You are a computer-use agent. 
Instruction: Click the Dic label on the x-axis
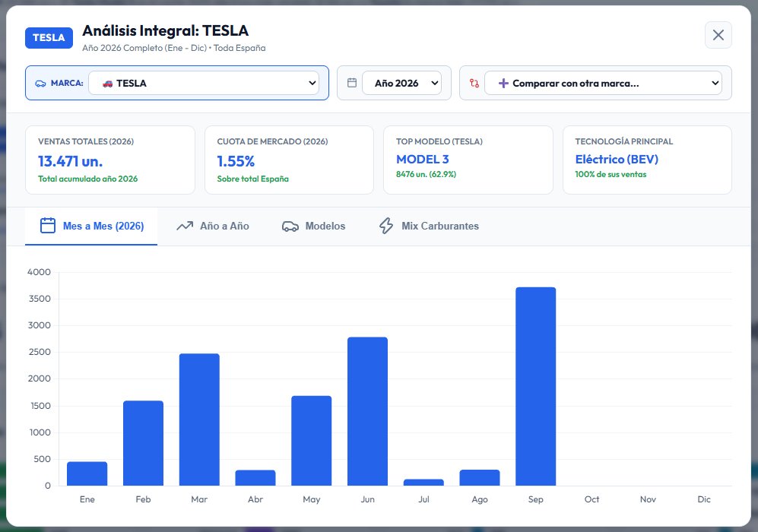pos(704,499)
